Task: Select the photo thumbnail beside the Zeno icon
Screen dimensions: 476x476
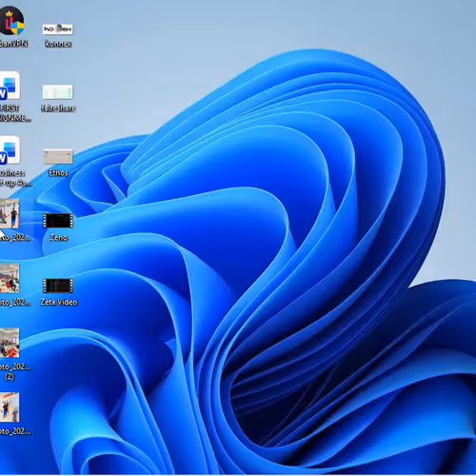Action: 10,213
